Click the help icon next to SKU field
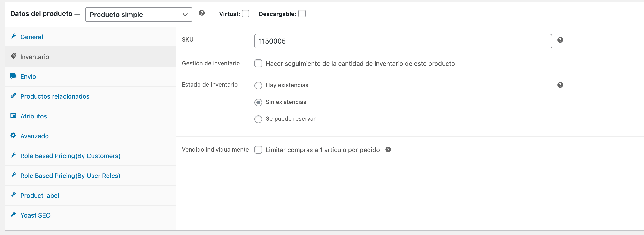The image size is (644, 235). click(x=560, y=40)
